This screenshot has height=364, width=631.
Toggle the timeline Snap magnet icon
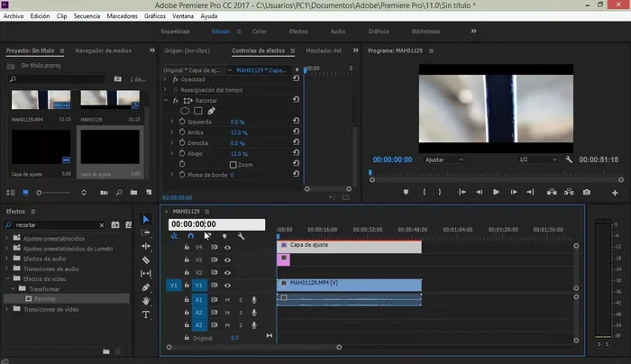[190, 236]
